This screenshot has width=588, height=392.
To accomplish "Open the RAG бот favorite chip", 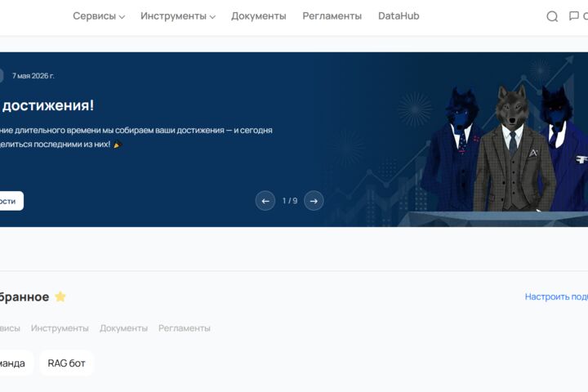I will 66,363.
